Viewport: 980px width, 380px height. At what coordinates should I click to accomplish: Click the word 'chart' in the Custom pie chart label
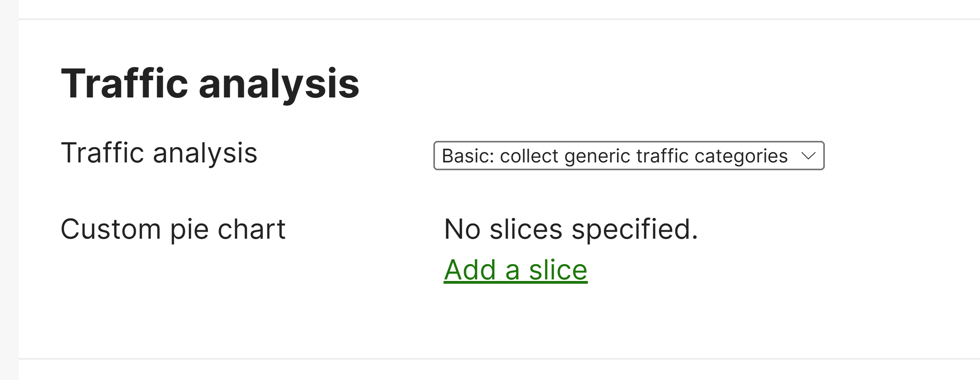(x=251, y=229)
